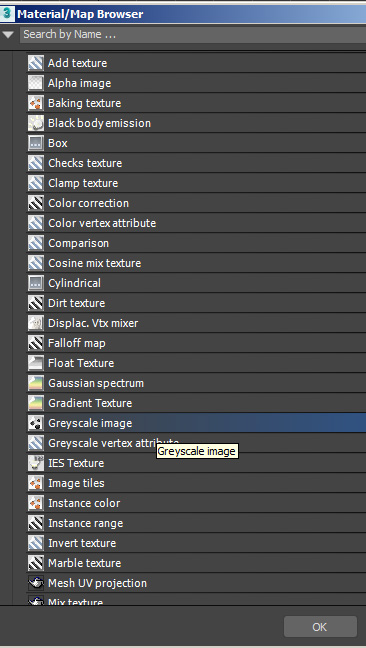The image size is (366, 648).
Task: Select the 'Image tiles' label
Action: [x=76, y=483]
